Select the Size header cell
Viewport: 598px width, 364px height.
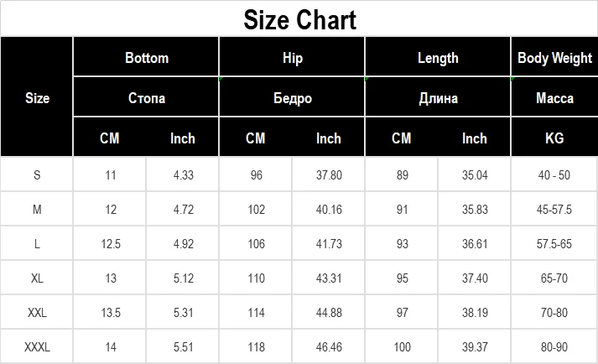pyautogui.click(x=38, y=98)
